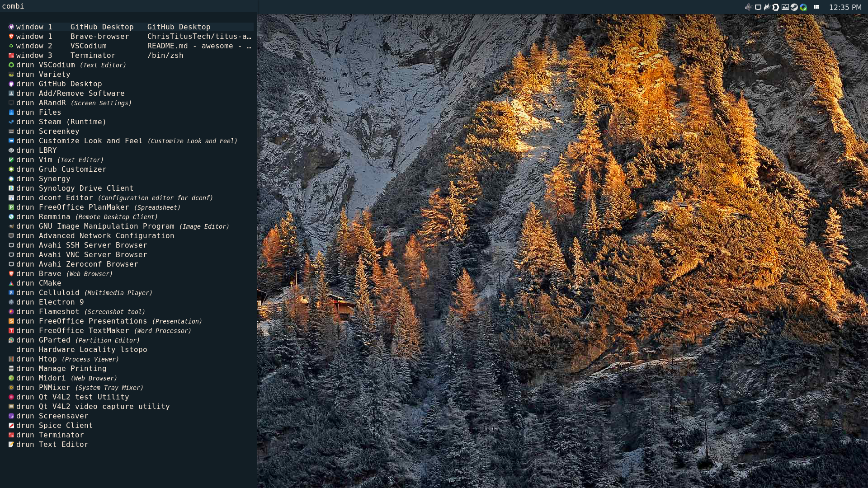Launch drun Steam (Runtime) entry
The image size is (868, 488).
coord(72,122)
